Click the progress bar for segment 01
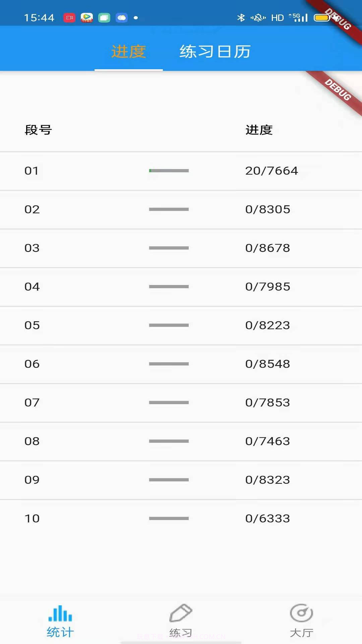Image resolution: width=362 pixels, height=644 pixels. (169, 171)
